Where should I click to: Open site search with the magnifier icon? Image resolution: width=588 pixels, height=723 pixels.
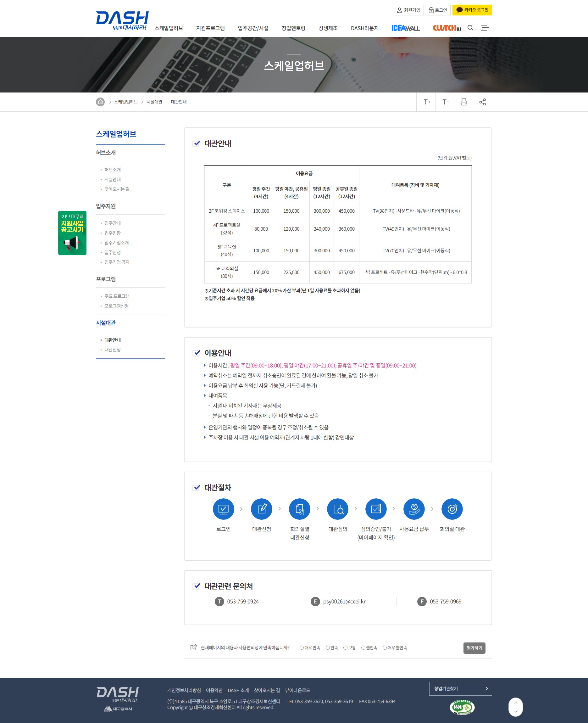pos(471,28)
